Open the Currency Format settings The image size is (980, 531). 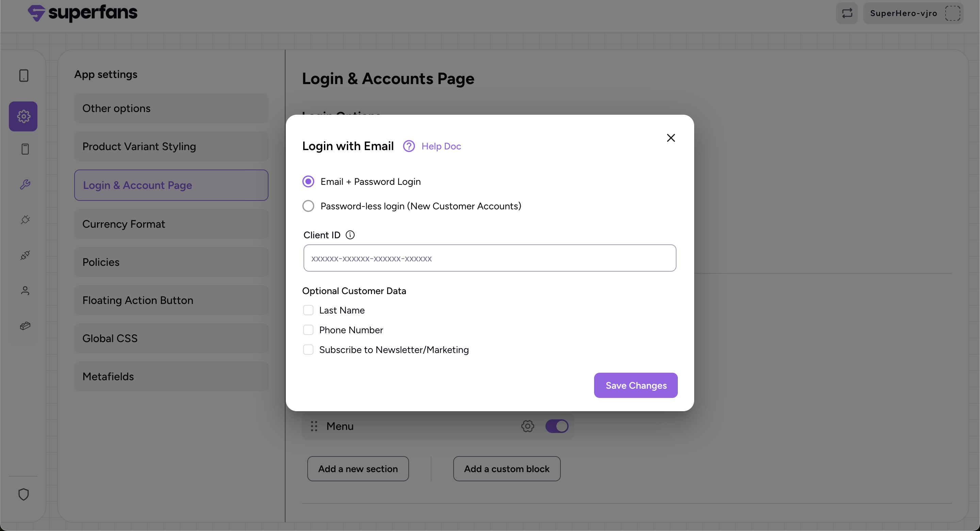pos(171,224)
